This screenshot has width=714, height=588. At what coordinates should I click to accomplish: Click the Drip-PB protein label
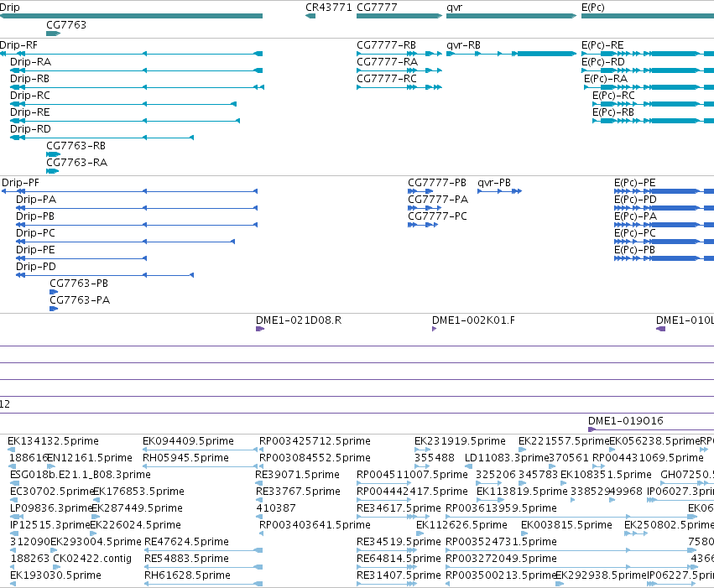click(35, 216)
